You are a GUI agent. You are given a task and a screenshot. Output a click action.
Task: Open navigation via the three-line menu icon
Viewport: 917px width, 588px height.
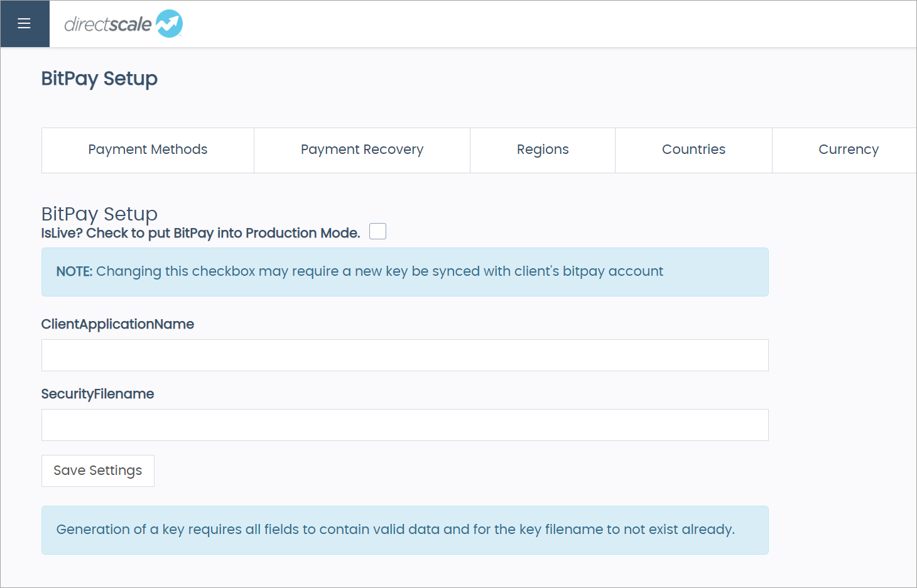(24, 23)
